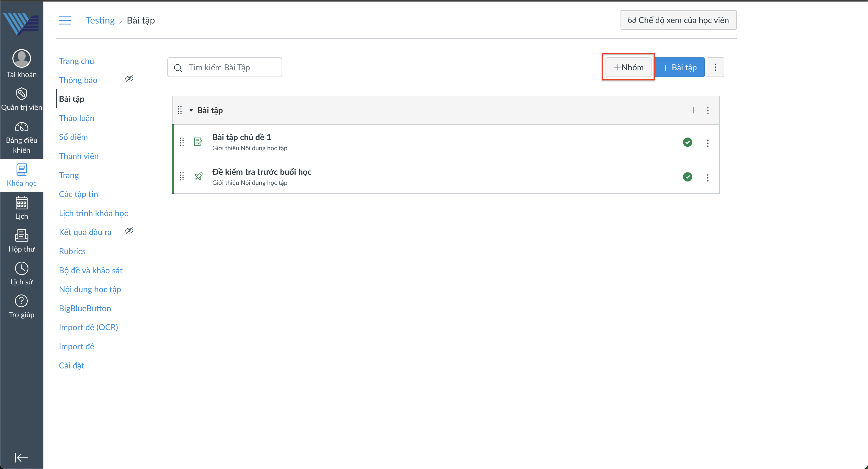Collapse global navigation with arrow icon

(21, 458)
